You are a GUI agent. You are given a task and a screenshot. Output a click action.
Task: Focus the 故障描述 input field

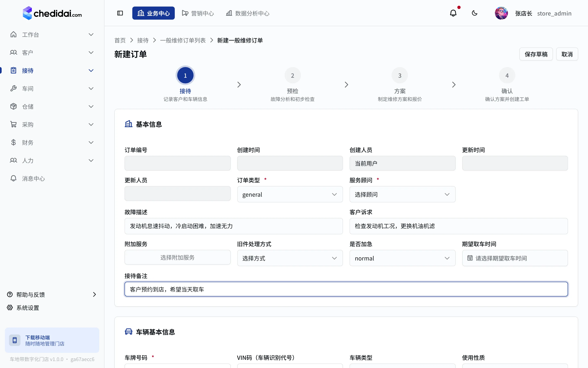coord(234,226)
